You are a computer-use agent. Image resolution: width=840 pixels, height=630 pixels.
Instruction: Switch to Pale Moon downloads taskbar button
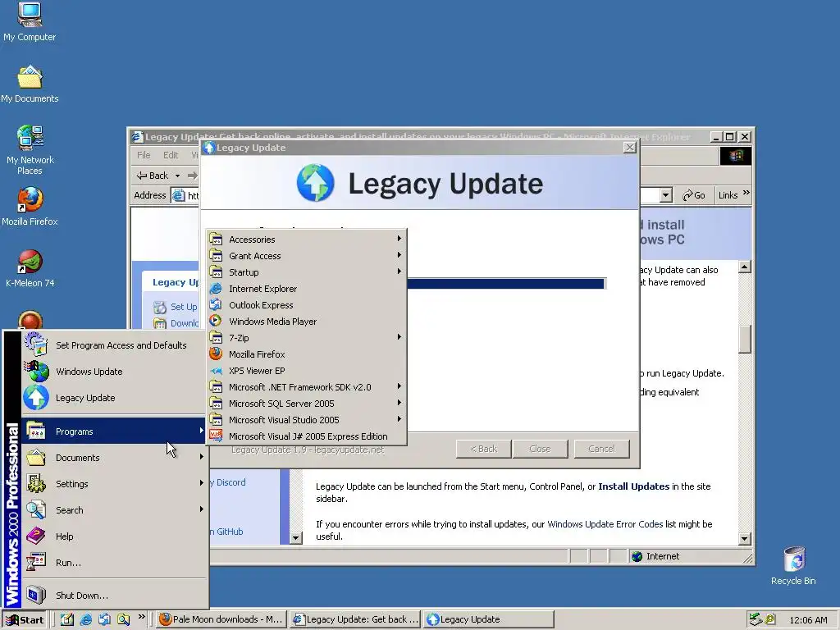pos(221,619)
